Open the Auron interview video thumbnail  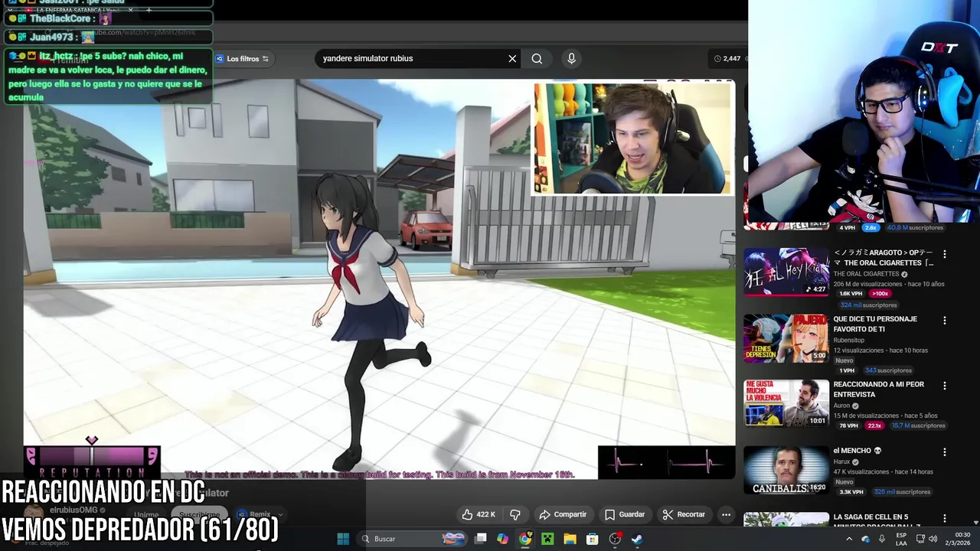[786, 403]
